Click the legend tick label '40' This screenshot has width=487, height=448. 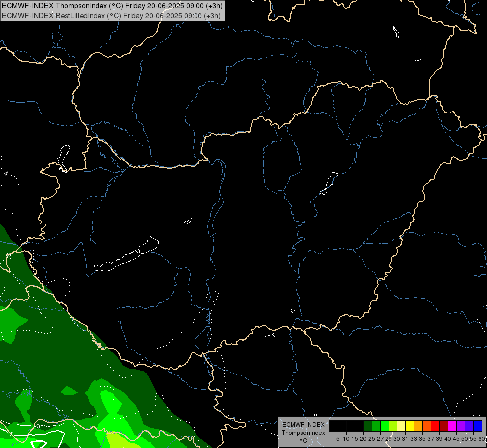coord(448,439)
